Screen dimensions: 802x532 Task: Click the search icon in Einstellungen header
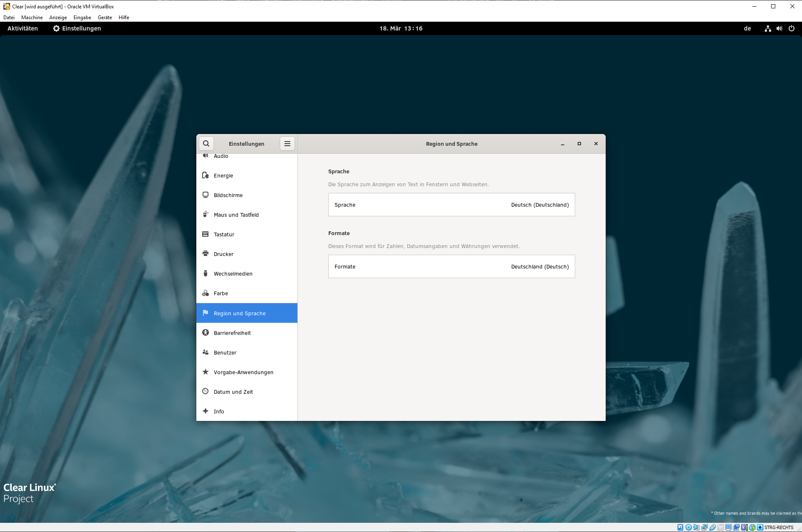click(206, 144)
